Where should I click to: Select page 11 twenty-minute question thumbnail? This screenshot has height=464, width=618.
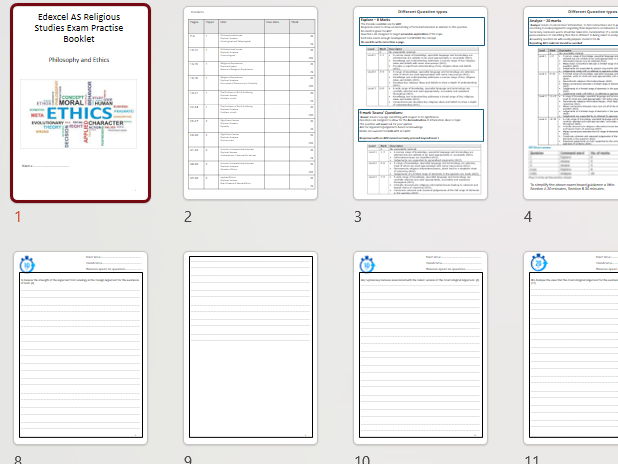571,348
